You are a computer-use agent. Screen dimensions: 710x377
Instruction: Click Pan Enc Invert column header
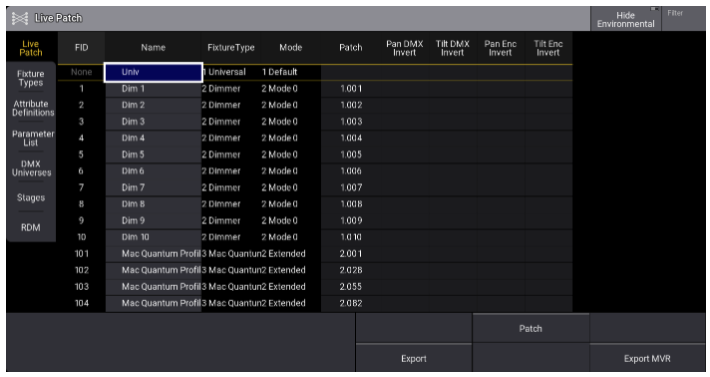tap(500, 48)
